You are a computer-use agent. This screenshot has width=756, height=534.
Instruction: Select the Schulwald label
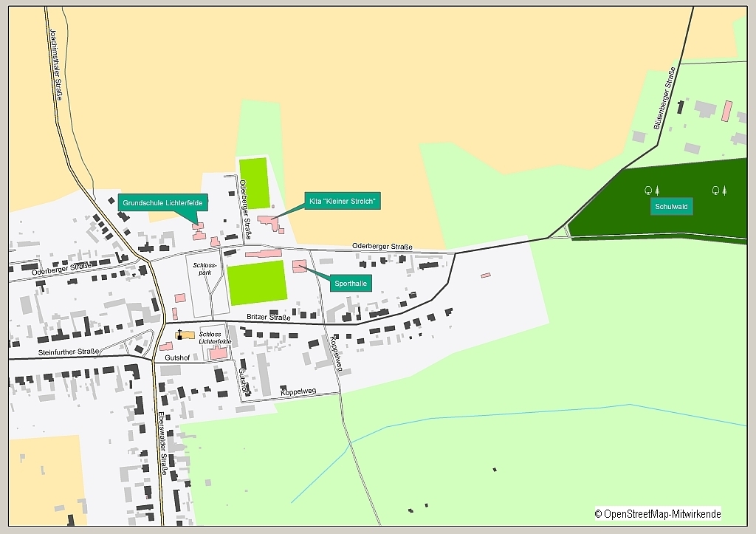pyautogui.click(x=671, y=207)
